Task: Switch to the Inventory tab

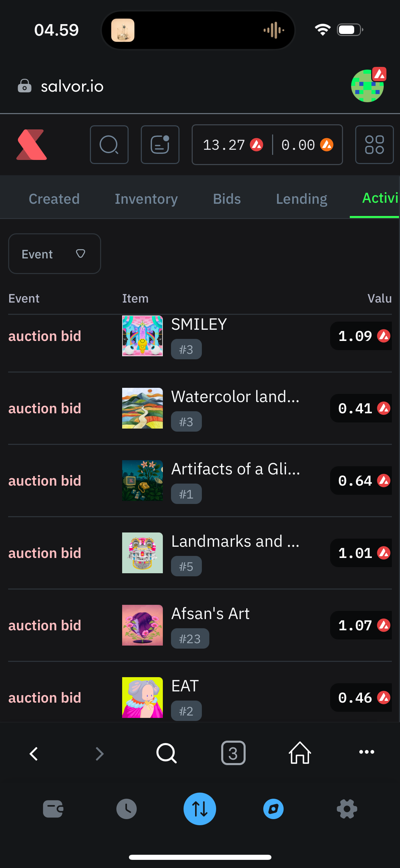Action: [146, 199]
